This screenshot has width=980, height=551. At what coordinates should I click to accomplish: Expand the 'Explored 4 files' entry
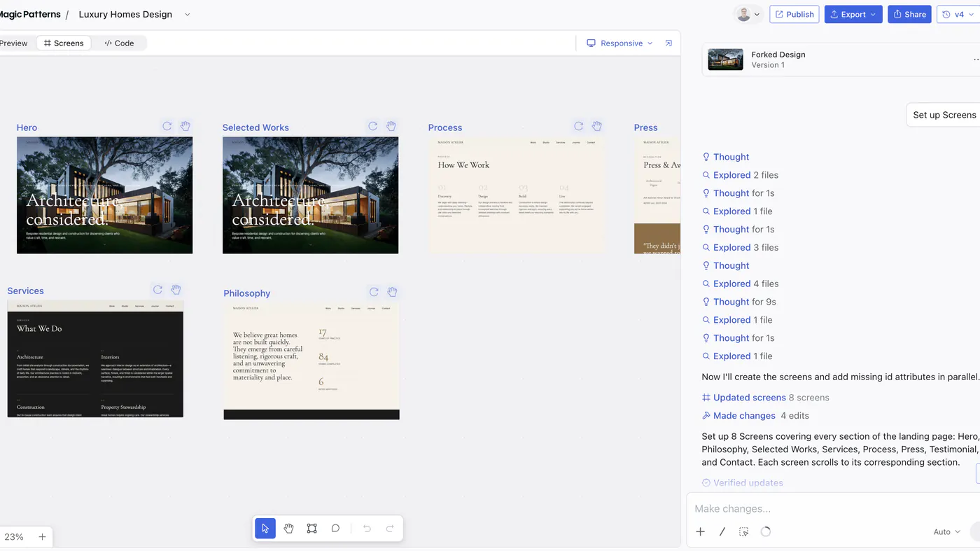click(x=741, y=284)
